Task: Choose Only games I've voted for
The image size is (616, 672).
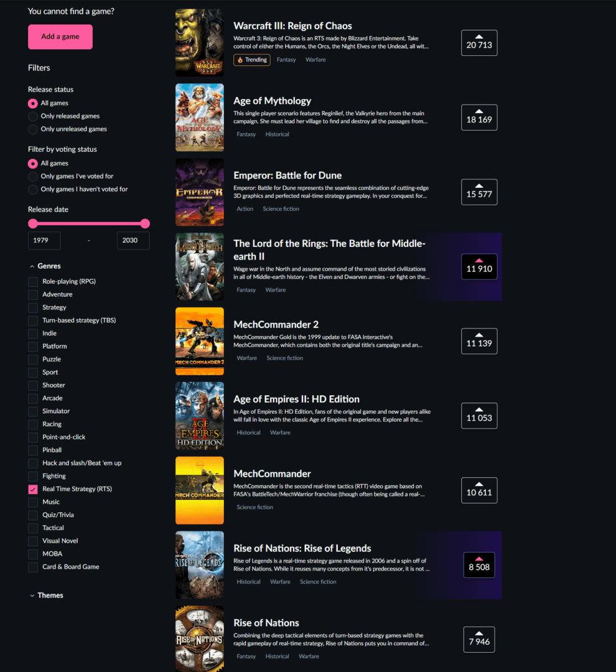Action: [32, 176]
